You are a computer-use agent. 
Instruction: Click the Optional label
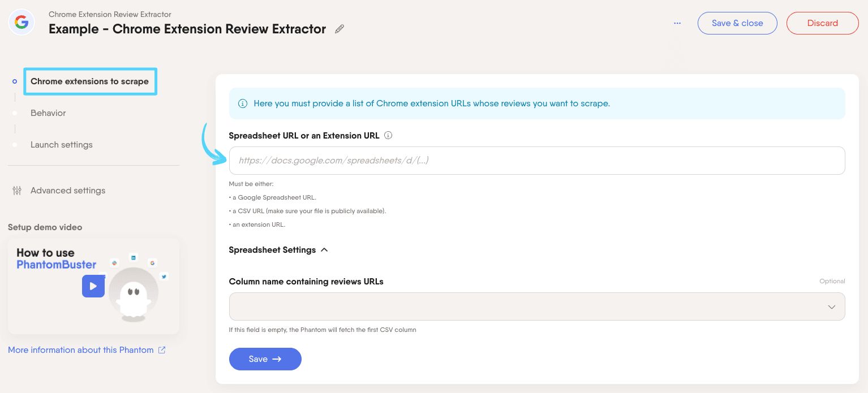[x=832, y=281]
